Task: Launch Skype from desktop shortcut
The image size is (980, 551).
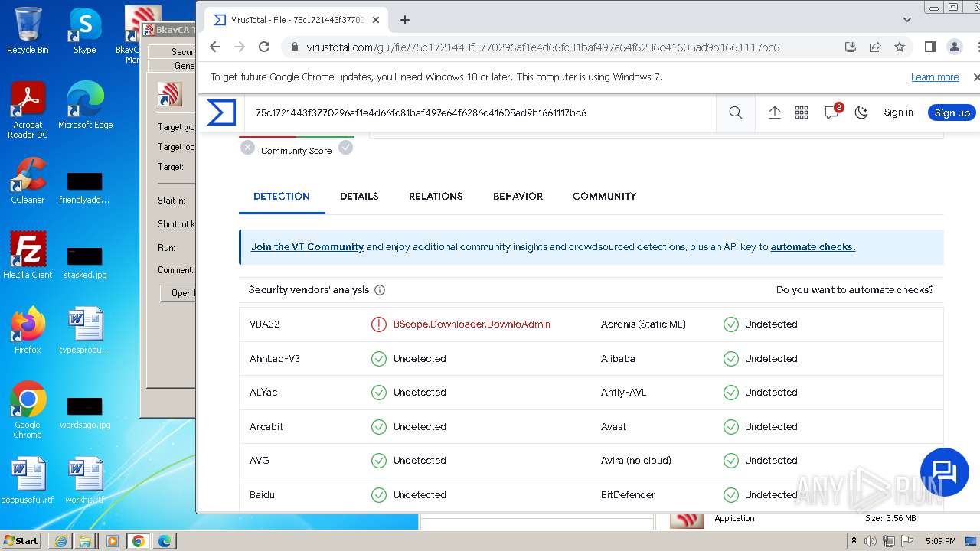Action: tap(84, 31)
